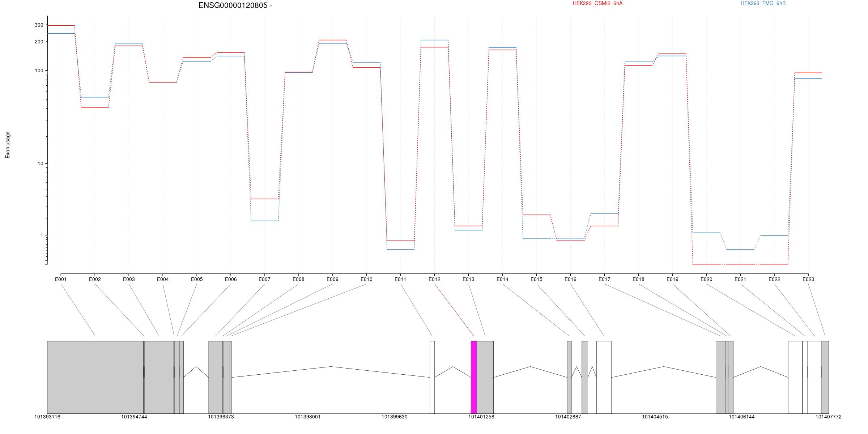Click the E023 exon label
Image resolution: width=868 pixels, height=434 pixels.
pos(808,279)
